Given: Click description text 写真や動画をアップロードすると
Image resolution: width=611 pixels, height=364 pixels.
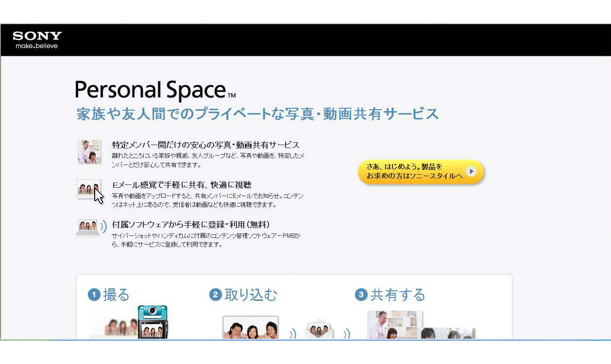Looking at the screenshot, I should pos(208,200).
